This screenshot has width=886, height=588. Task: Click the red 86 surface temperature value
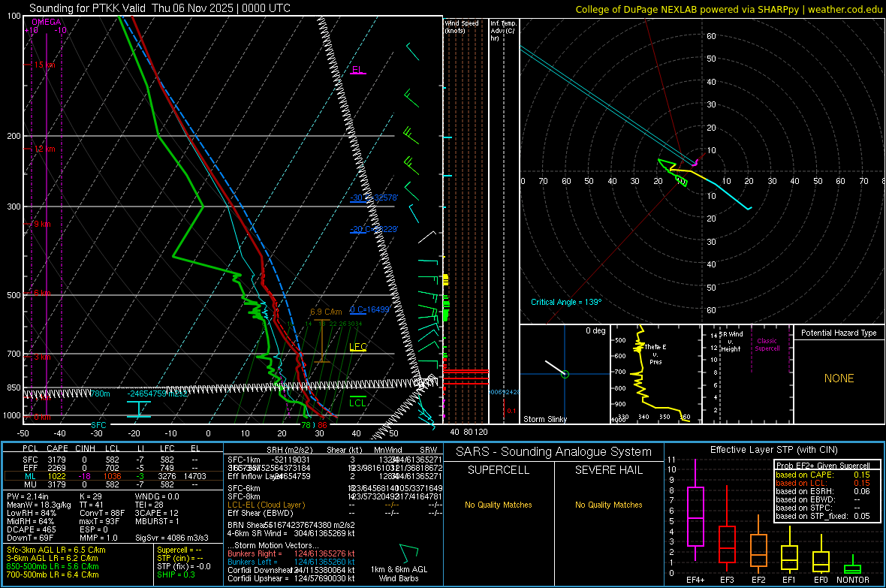tap(322, 425)
